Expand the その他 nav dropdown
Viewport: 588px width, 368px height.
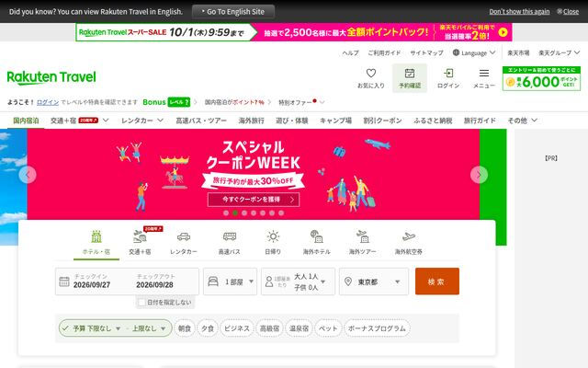click(x=522, y=121)
